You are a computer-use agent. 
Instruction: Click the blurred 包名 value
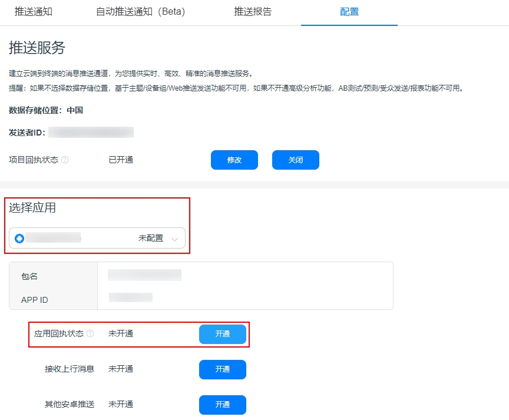(x=144, y=275)
